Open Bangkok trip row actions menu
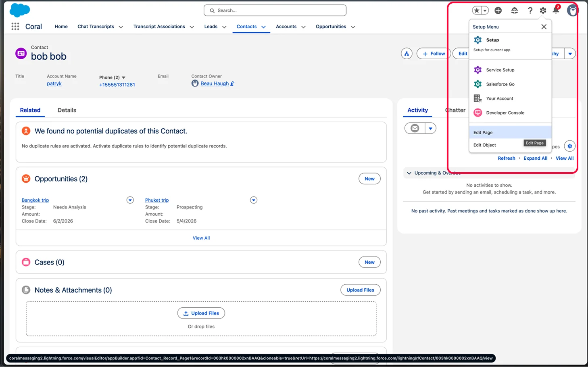 pyautogui.click(x=130, y=200)
